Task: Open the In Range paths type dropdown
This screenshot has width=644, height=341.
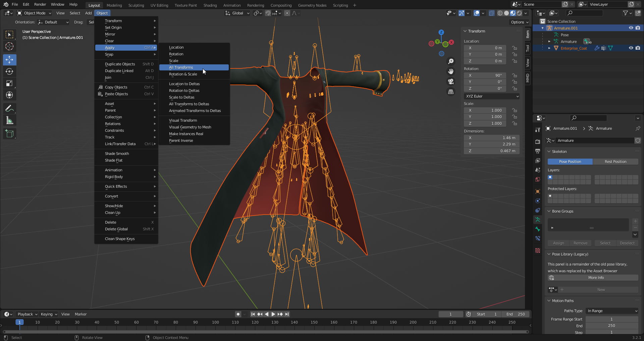Action: [612, 311]
